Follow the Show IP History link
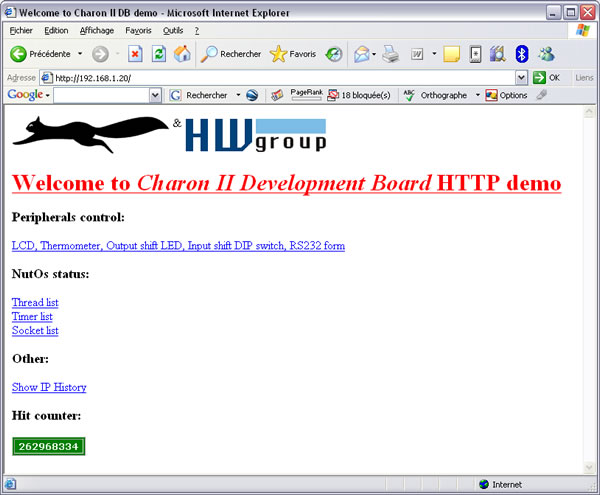Screen dimensions: 600x495 pyautogui.click(x=49, y=387)
